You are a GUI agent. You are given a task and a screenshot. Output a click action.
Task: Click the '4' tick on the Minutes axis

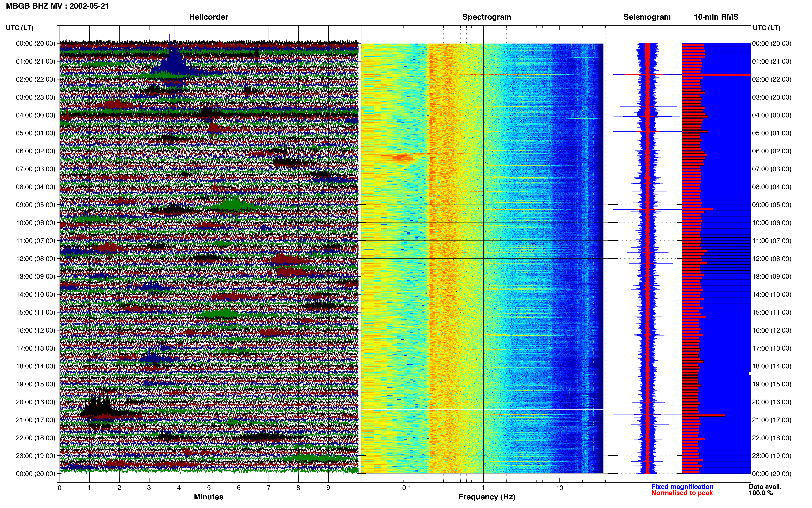(x=179, y=488)
